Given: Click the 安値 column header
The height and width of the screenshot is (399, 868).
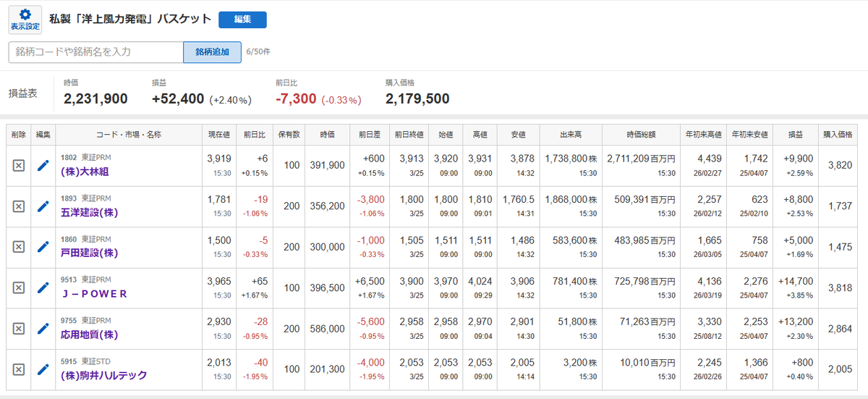Looking at the screenshot, I should (x=519, y=135).
